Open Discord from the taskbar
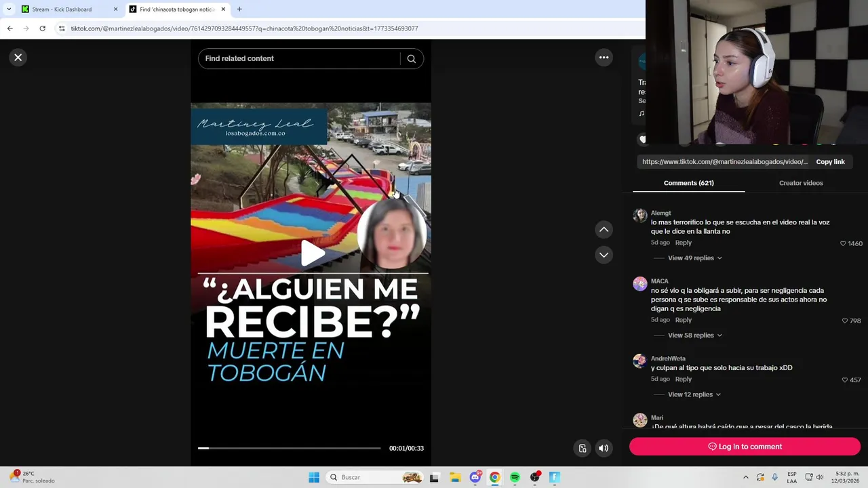The height and width of the screenshot is (488, 868). pyautogui.click(x=475, y=477)
